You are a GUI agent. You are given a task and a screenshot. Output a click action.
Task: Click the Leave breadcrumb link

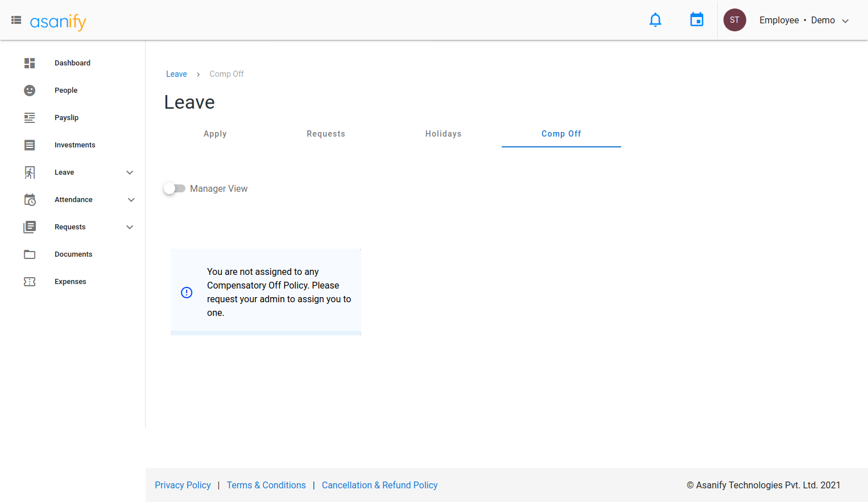[x=176, y=74]
